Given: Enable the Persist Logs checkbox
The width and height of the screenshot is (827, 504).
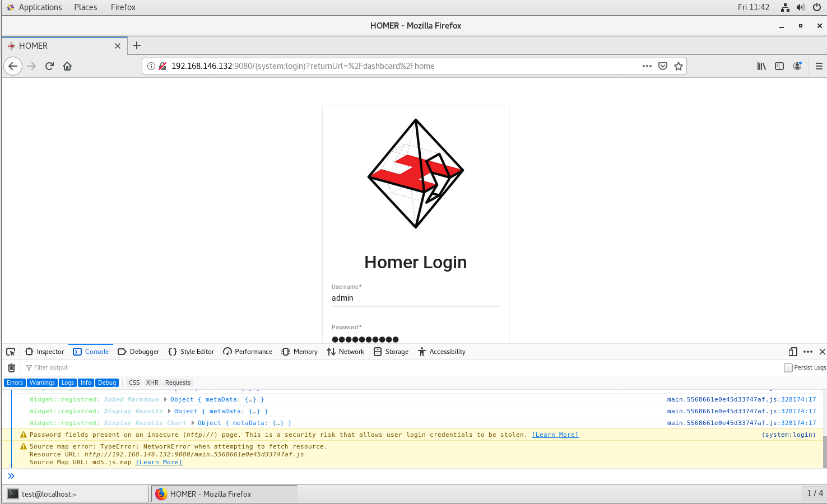Looking at the screenshot, I should [788, 367].
